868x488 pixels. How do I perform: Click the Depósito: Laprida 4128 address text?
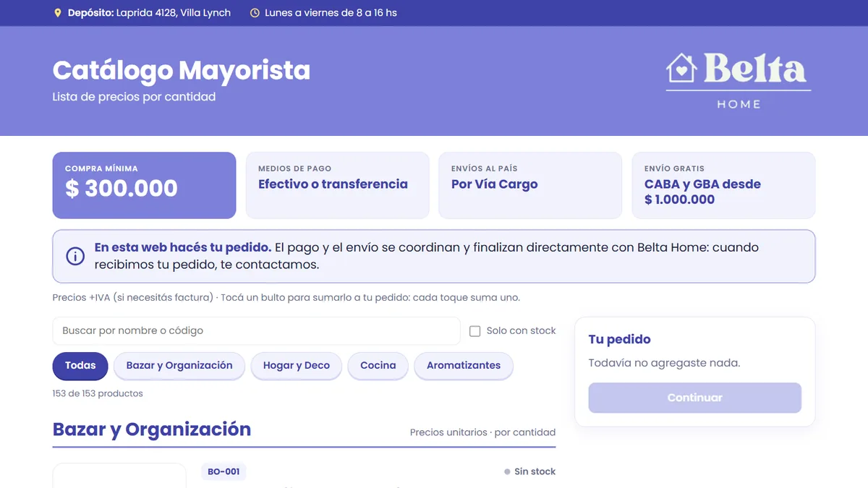[x=149, y=13]
